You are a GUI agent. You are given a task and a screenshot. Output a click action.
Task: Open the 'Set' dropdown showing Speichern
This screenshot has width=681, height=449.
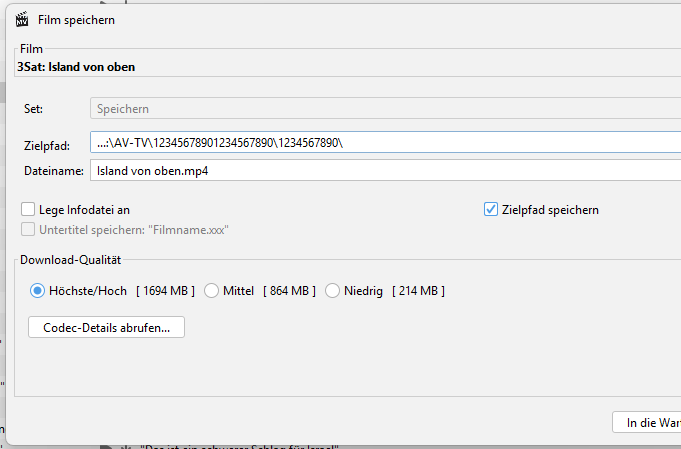[385, 109]
